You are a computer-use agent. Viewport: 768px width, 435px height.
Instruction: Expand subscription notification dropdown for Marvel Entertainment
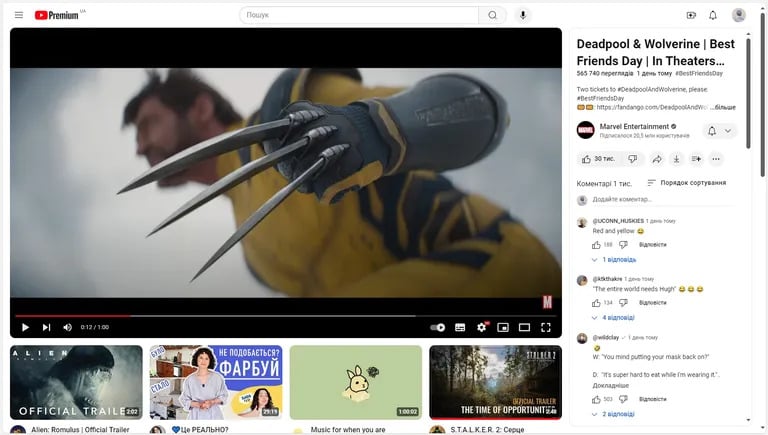coord(720,131)
